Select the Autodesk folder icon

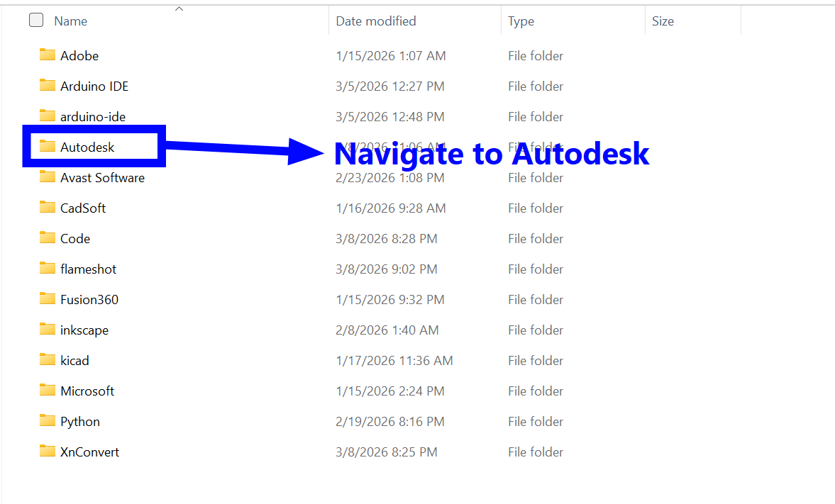48,147
